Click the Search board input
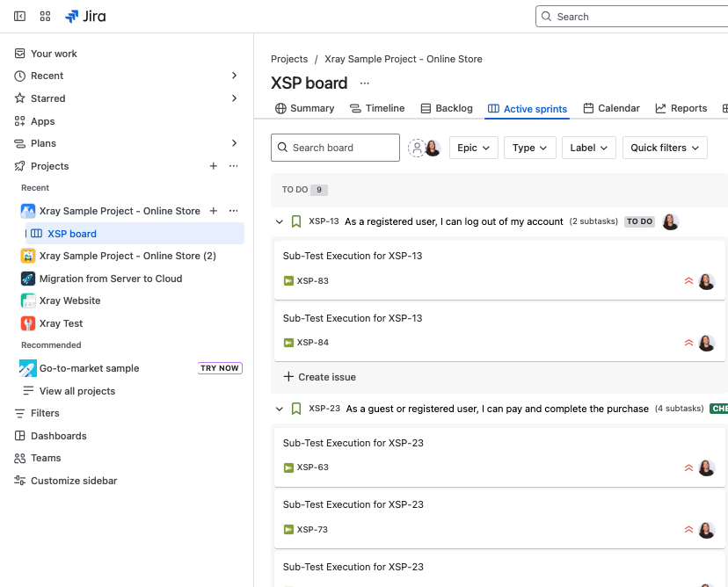 335,148
